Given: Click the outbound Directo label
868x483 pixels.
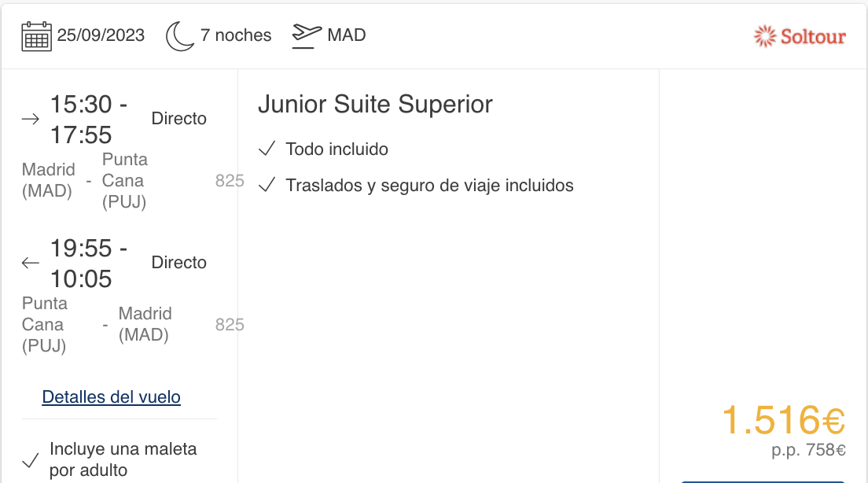Looking at the screenshot, I should [x=178, y=119].
